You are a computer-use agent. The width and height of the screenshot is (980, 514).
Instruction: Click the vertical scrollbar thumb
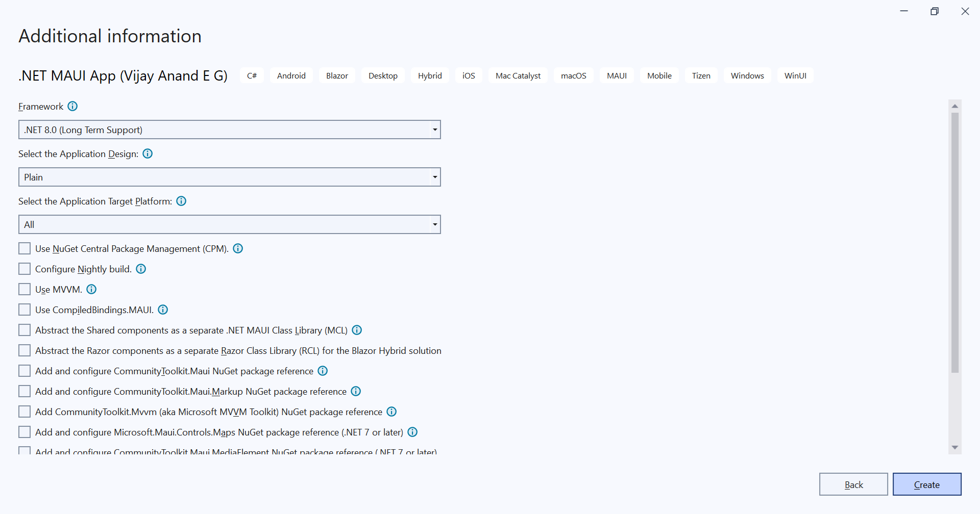coord(955,243)
